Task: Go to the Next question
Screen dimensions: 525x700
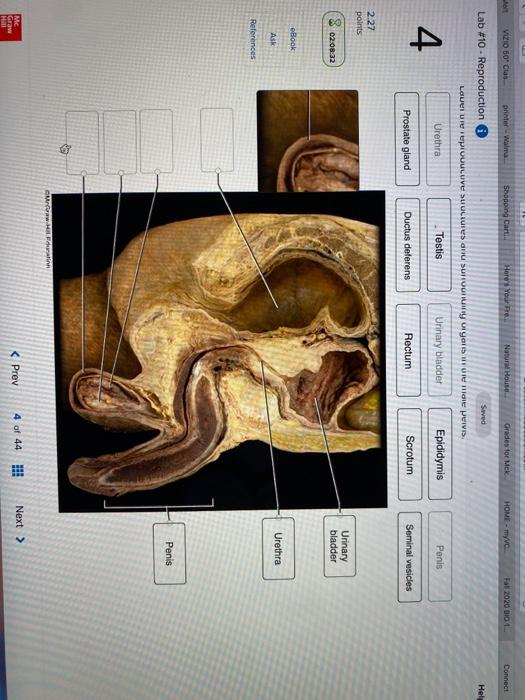Action: point(19,525)
